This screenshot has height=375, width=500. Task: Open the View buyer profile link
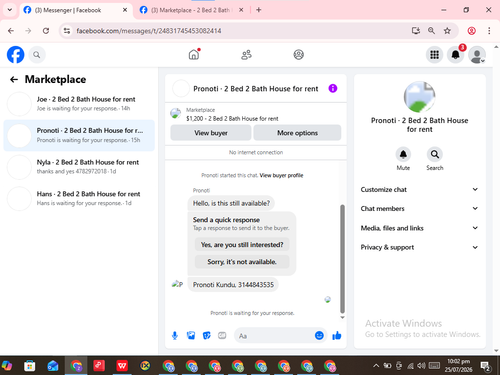click(x=281, y=175)
